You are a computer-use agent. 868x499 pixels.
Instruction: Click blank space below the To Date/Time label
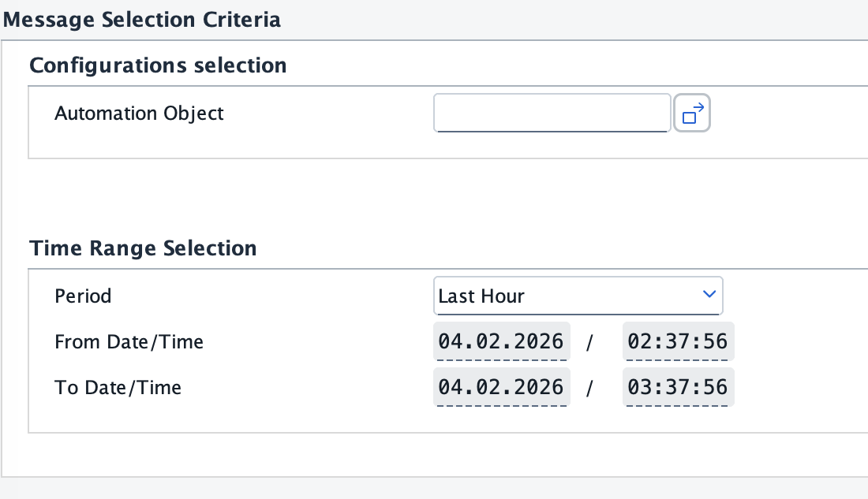point(118,416)
